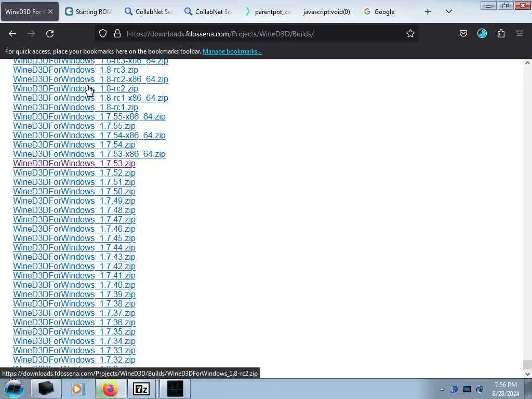This screenshot has height=399, width=532.
Task: Download WineD3DForWindows_1.7.48.zip
Action: [x=74, y=210]
